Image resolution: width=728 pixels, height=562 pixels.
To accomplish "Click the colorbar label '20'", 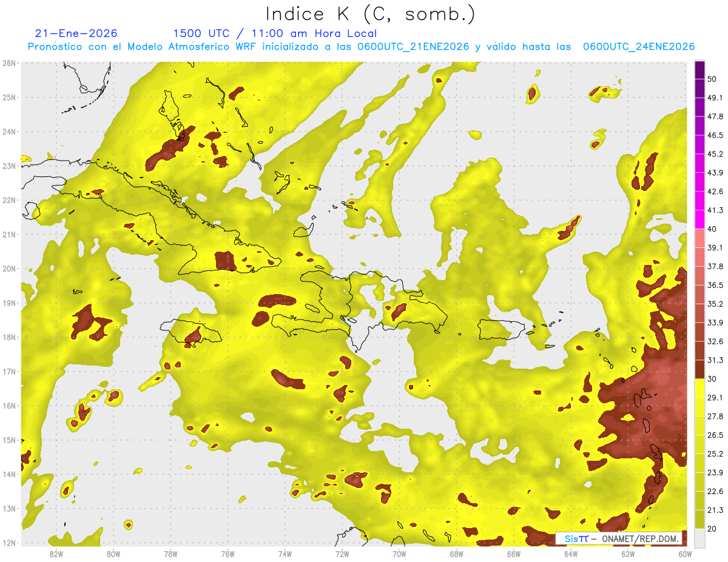I will pyautogui.click(x=712, y=529).
